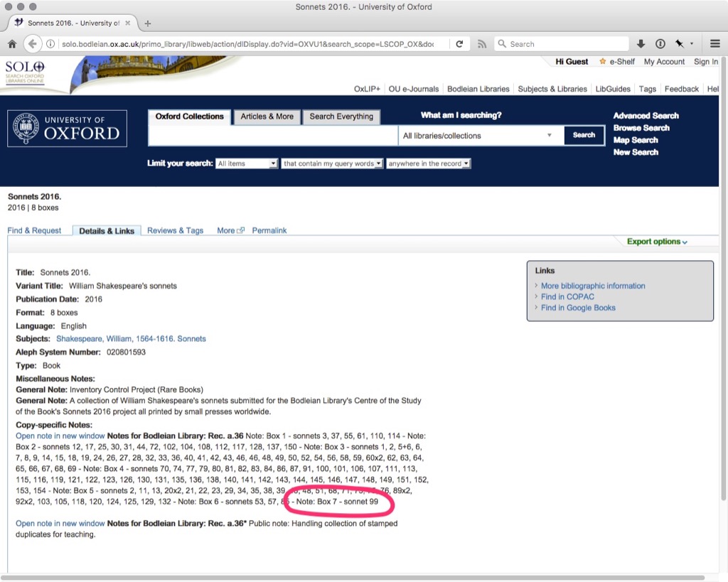Open the Tags menu link
This screenshot has height=582, width=728.
pos(647,89)
